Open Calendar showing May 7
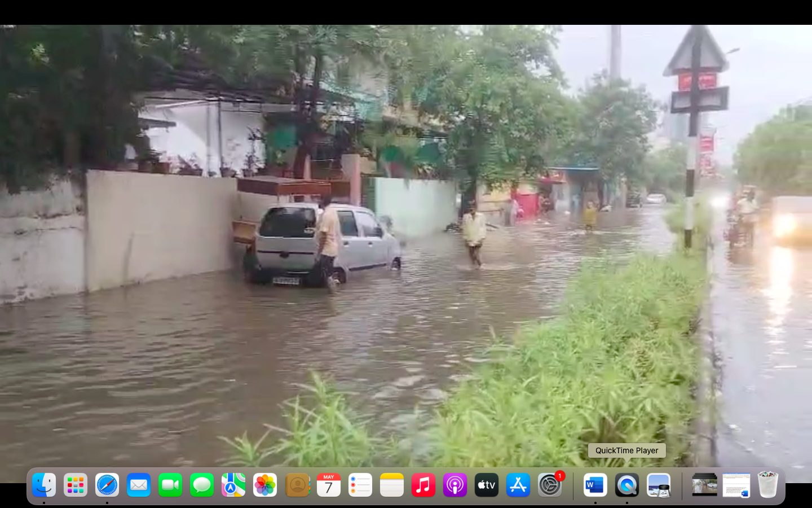Viewport: 812px width, 508px height. [329, 485]
